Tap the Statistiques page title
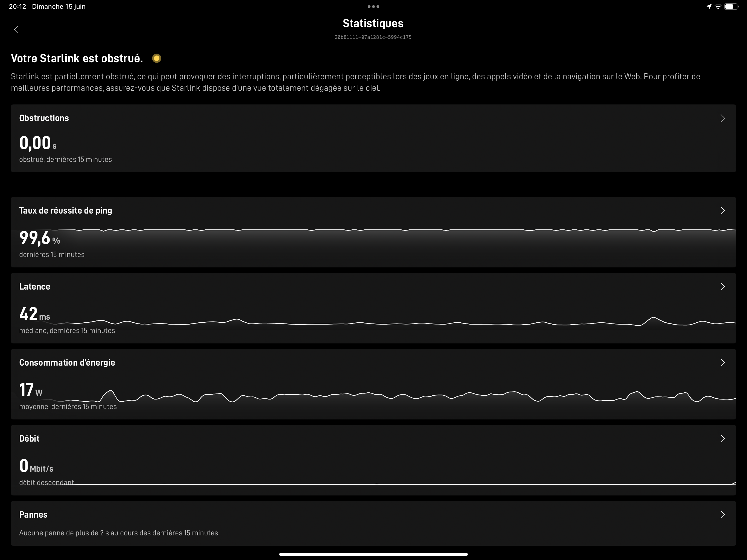 click(x=373, y=23)
